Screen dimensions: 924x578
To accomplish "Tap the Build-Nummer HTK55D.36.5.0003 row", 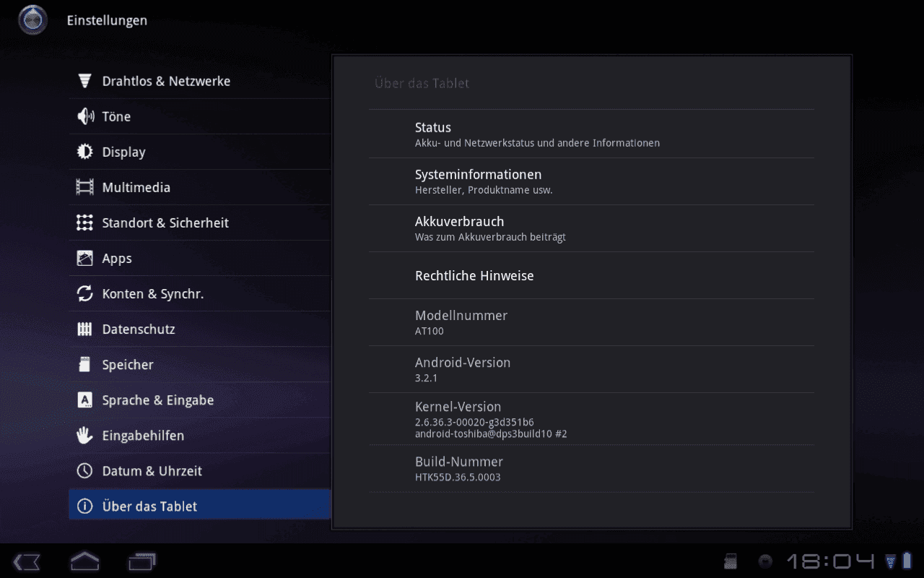I will click(591, 470).
